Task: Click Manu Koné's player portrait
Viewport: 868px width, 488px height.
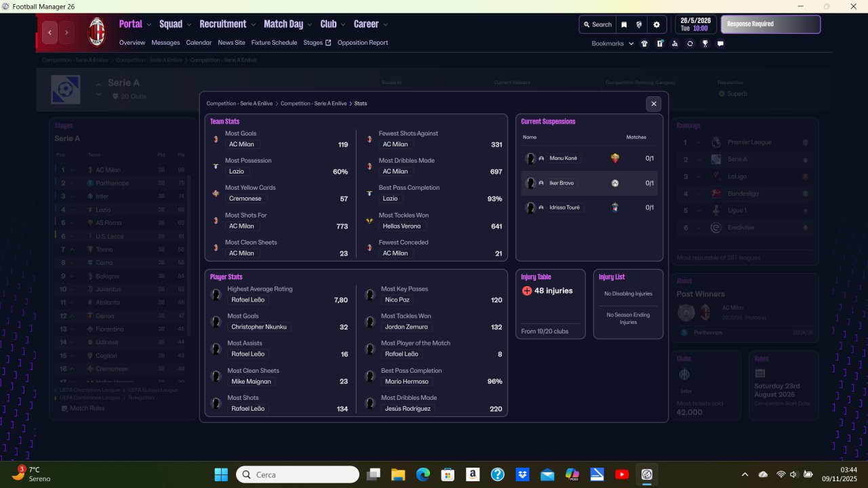Action: [530, 159]
